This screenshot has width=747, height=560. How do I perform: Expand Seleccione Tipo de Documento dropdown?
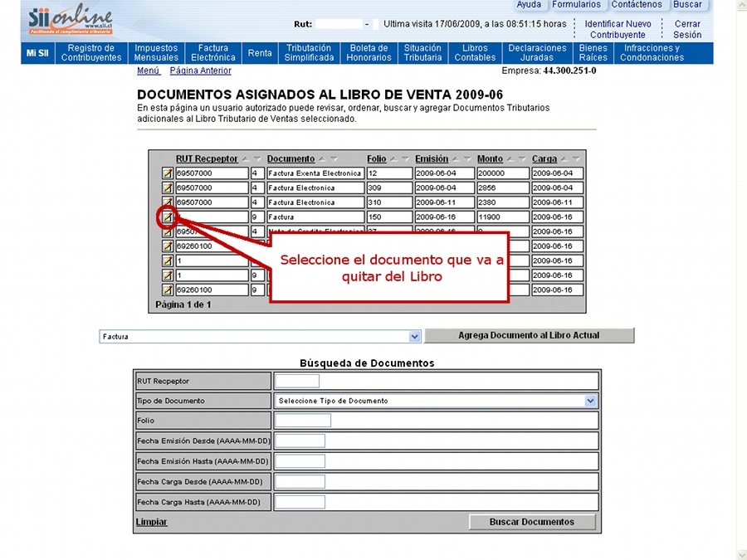[x=590, y=401]
